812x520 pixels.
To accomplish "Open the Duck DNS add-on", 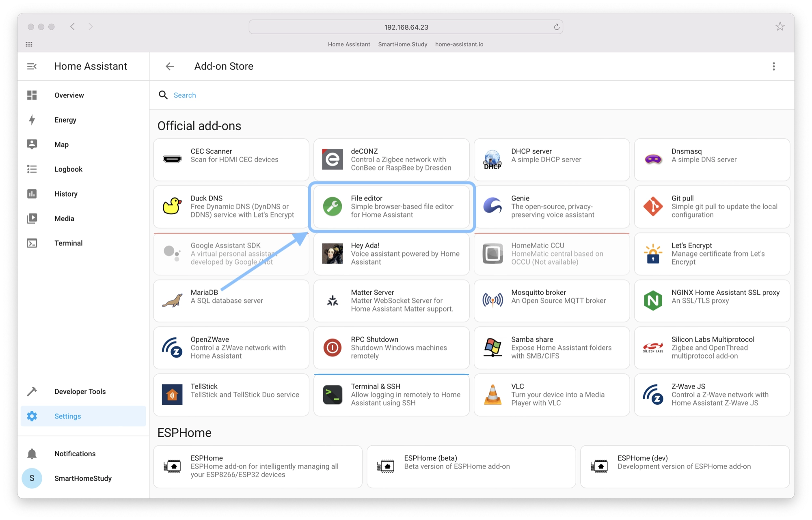I will click(230, 206).
